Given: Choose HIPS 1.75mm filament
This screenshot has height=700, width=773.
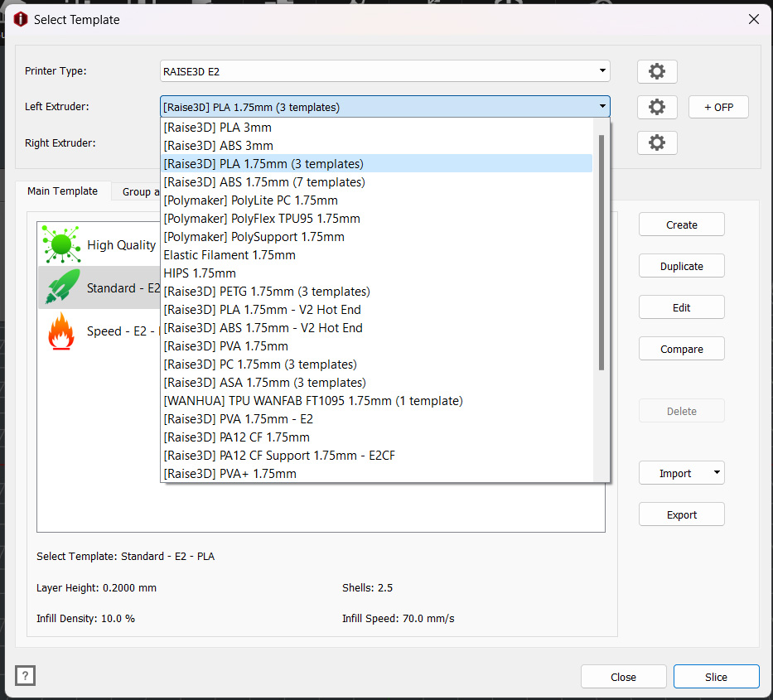Looking at the screenshot, I should [377, 273].
